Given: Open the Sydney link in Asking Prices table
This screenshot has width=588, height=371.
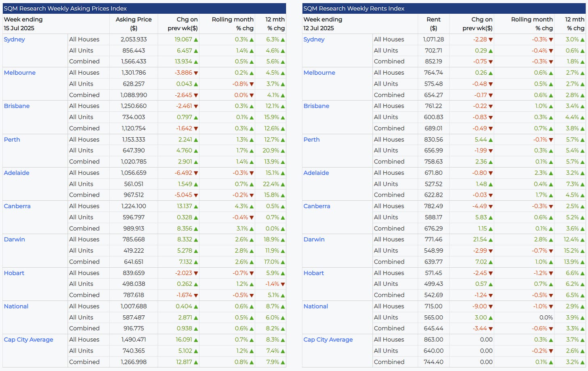Looking at the screenshot, I should click(14, 39).
